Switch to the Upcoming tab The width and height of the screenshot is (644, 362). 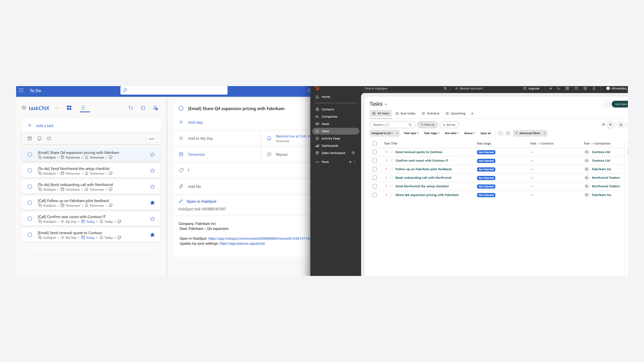point(456,113)
